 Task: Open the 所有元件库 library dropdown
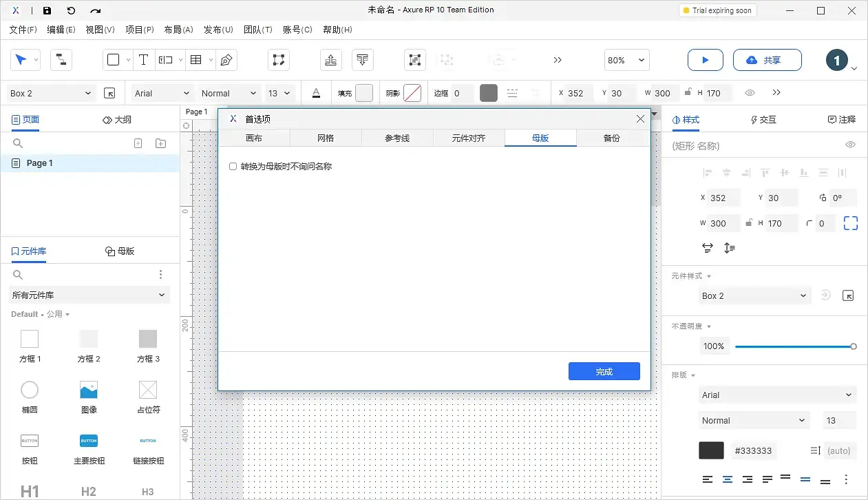pos(89,295)
